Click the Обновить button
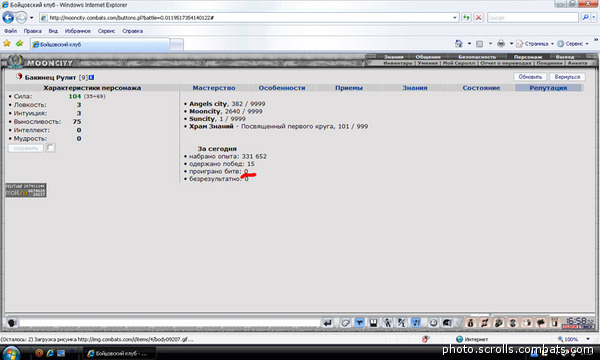 point(530,77)
